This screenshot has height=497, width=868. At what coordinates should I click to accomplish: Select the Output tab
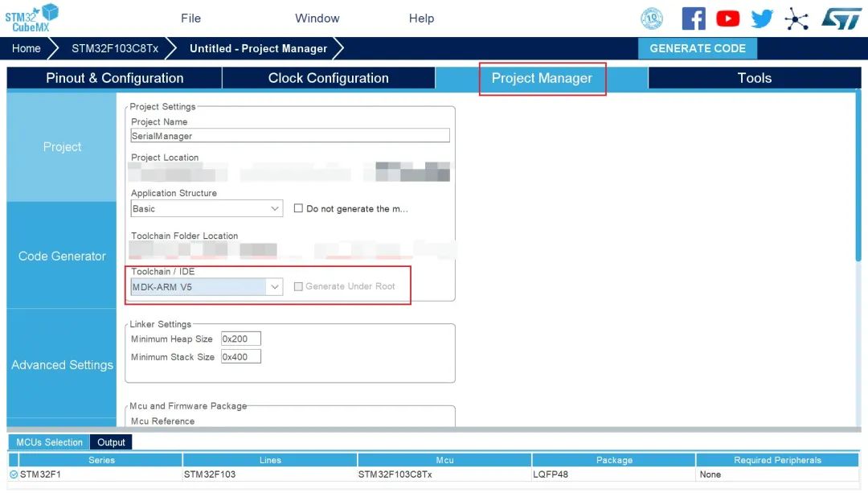[111, 442]
